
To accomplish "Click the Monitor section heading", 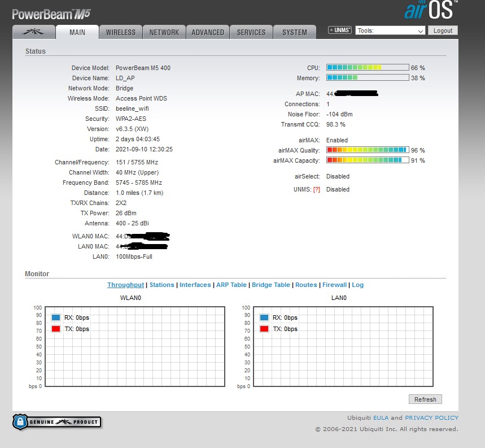I will tap(37, 274).
